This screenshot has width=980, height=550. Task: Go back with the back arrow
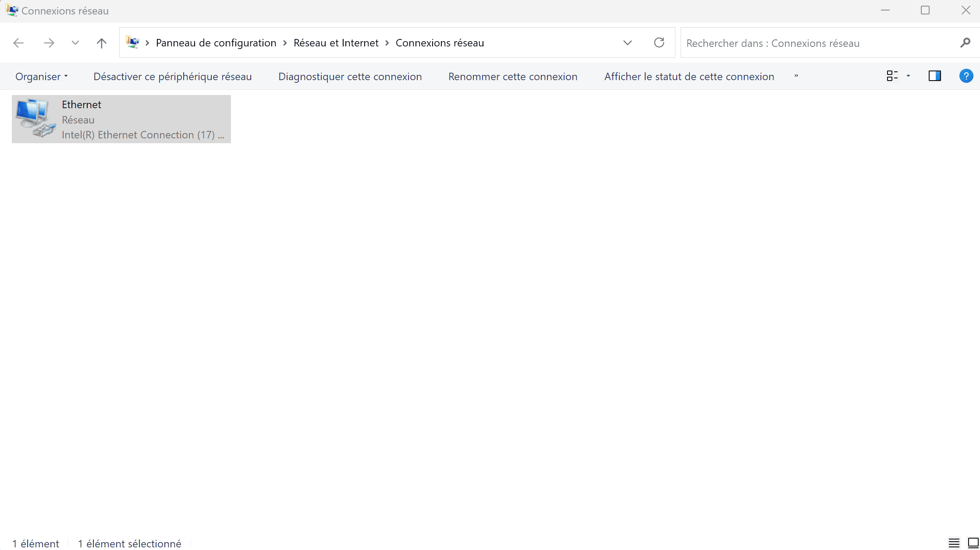18,43
